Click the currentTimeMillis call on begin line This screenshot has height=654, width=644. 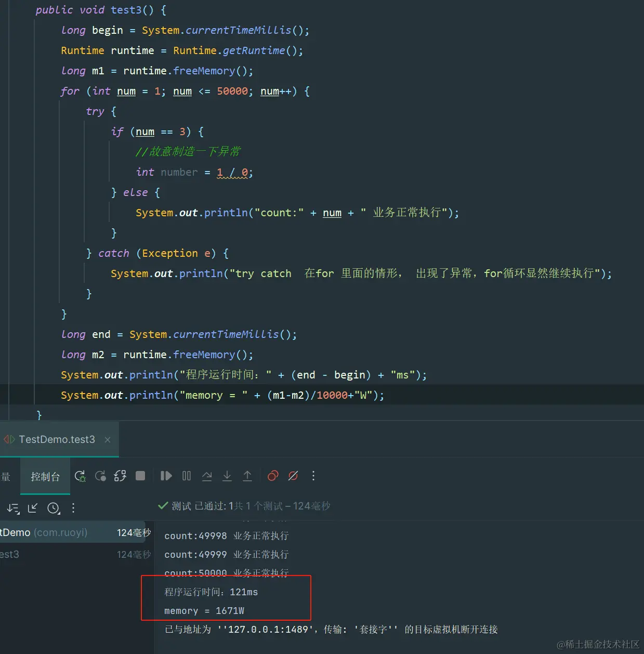(238, 30)
